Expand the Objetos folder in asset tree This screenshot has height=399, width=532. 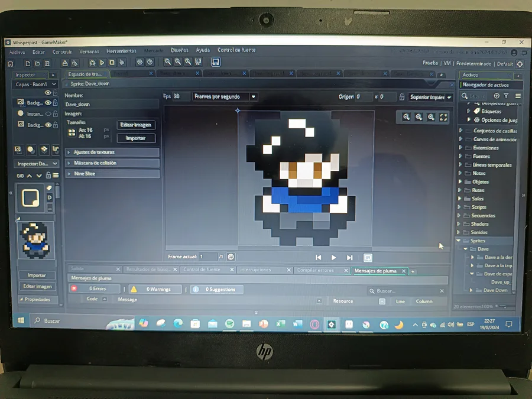tap(460, 182)
